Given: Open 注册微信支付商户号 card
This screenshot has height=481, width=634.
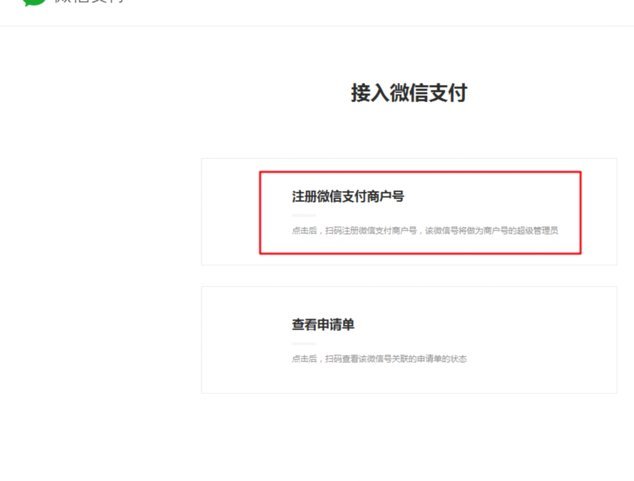Looking at the screenshot, I should 409,212.
